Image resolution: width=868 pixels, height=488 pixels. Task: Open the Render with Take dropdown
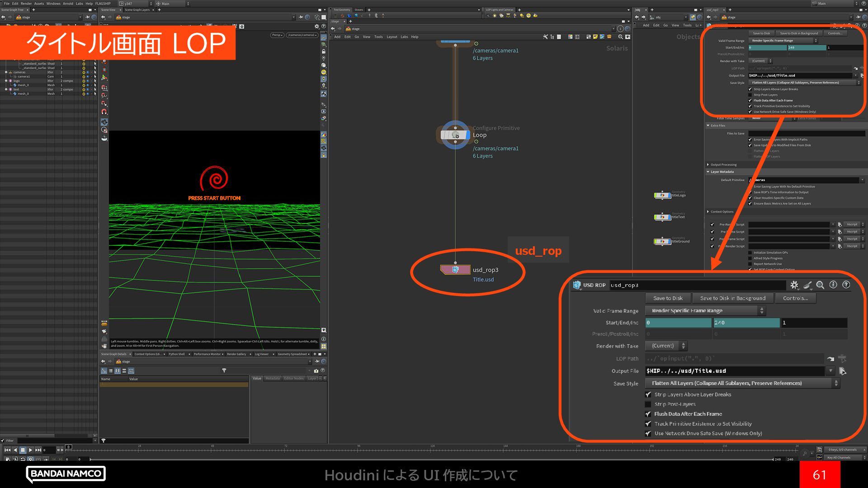666,346
